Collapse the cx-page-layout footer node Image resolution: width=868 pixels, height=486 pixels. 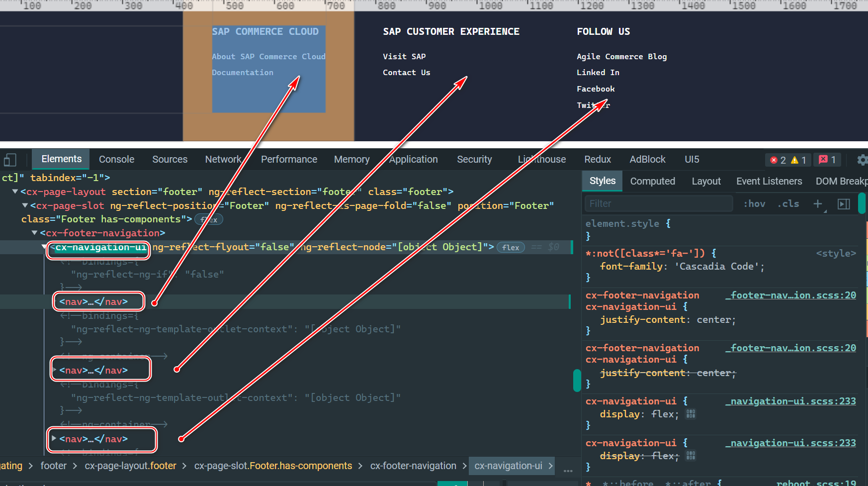point(15,192)
